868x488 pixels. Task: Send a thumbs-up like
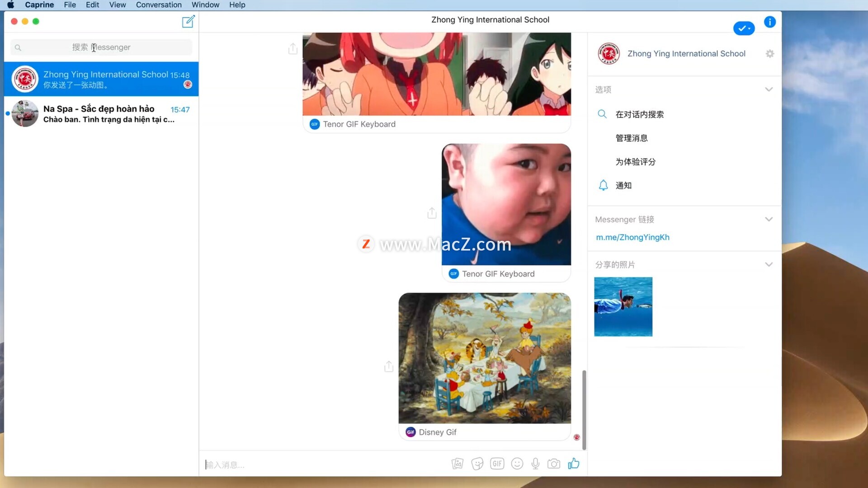pyautogui.click(x=574, y=463)
